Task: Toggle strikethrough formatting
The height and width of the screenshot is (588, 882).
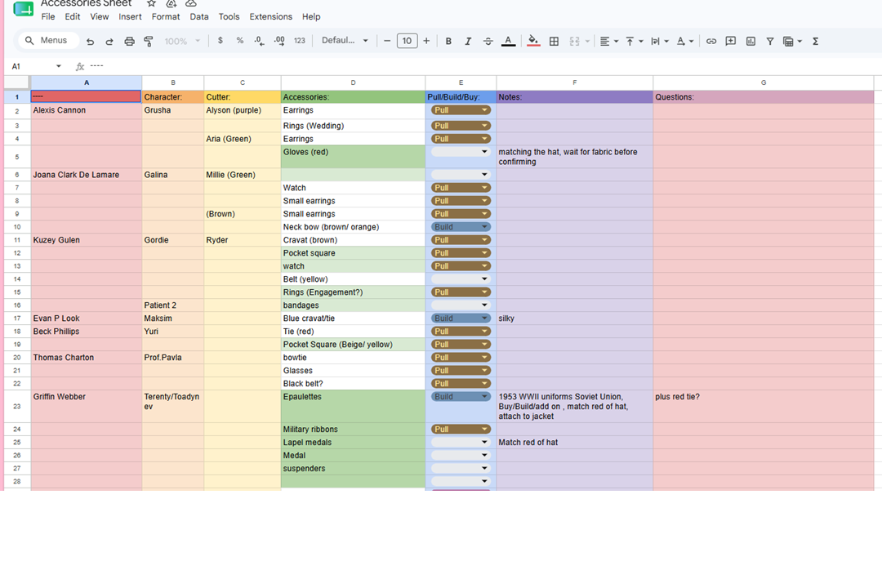Action: (488, 41)
